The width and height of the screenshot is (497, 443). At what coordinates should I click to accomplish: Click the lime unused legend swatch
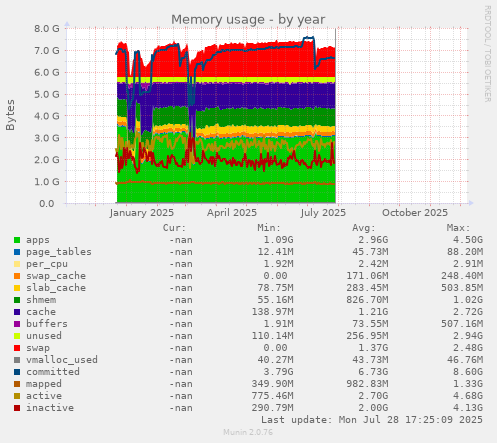click(17, 336)
